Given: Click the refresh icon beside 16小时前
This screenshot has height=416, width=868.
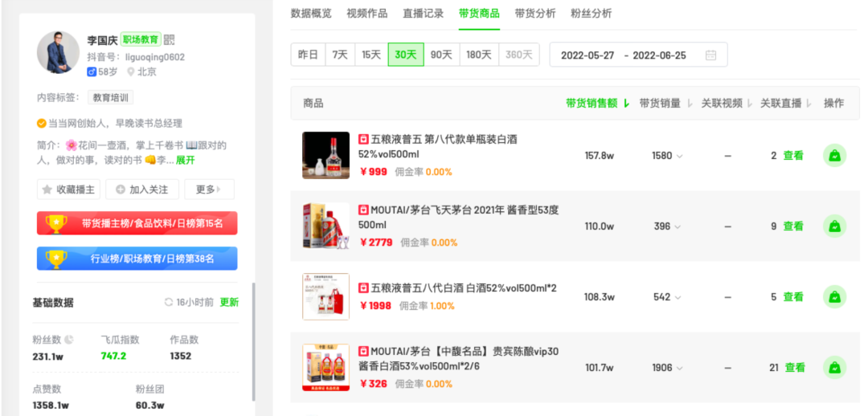Looking at the screenshot, I should [169, 303].
